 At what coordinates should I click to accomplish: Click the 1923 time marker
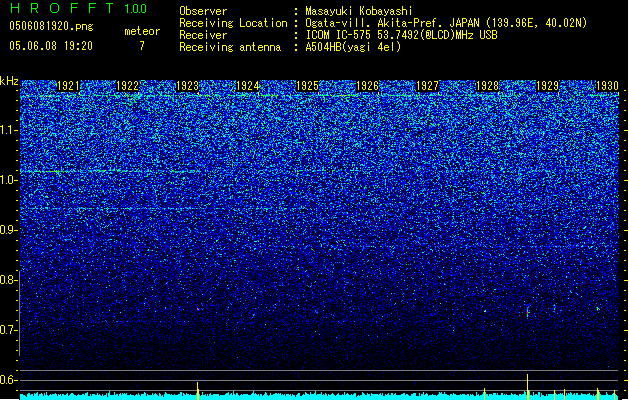187,86
